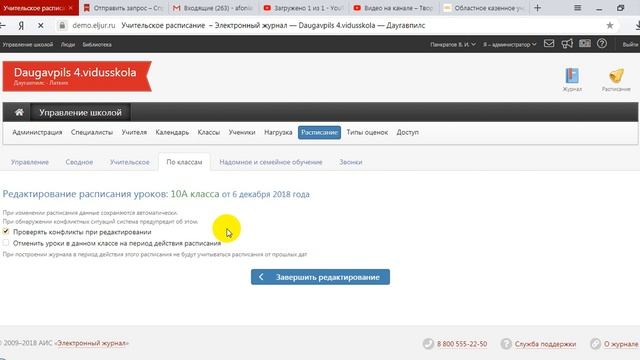The height and width of the screenshot is (360, 640).
Task: Click the 8 800 555-22-50 phone number
Action: [x=462, y=344]
